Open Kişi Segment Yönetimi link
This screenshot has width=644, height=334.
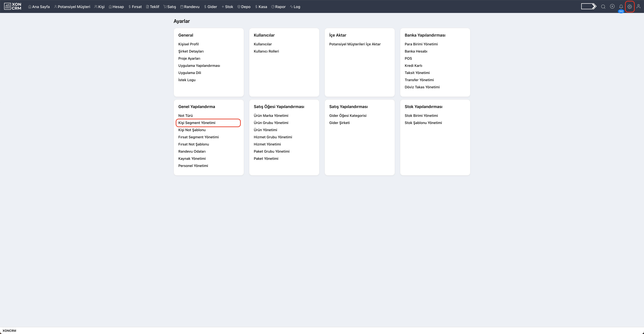tap(197, 123)
